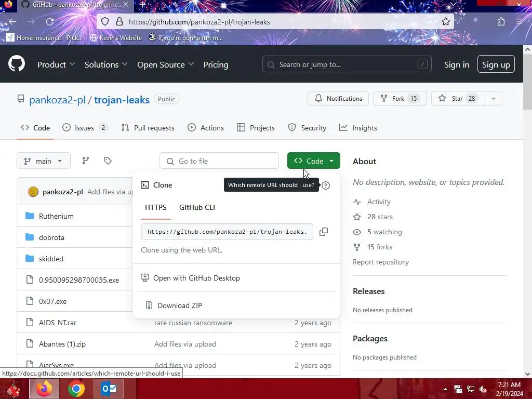Focus the Go to file search field
Image resolution: width=532 pixels, height=399 pixels.
pyautogui.click(x=219, y=161)
